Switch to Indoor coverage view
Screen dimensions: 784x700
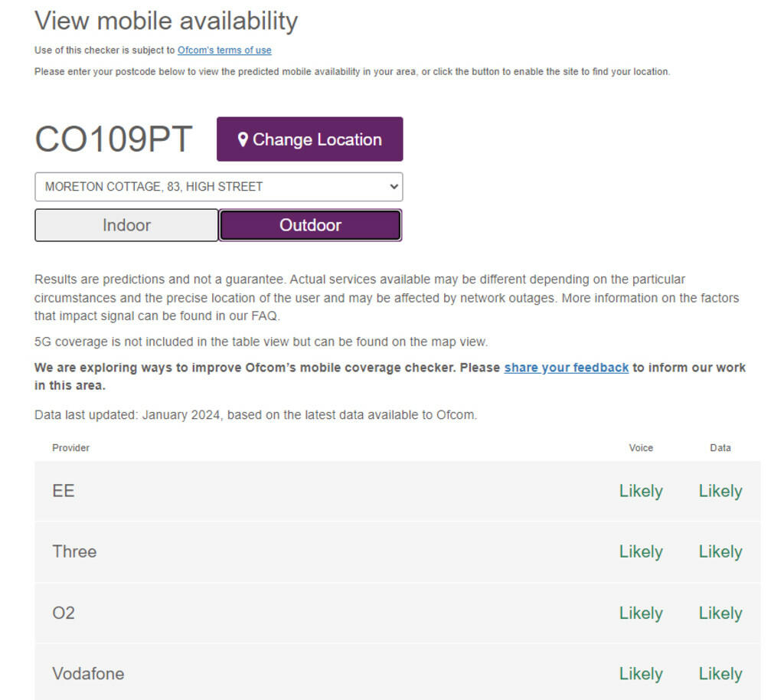pyautogui.click(x=126, y=225)
